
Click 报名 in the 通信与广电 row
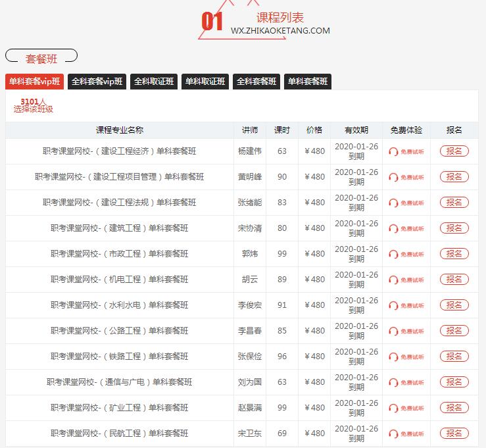tap(454, 382)
